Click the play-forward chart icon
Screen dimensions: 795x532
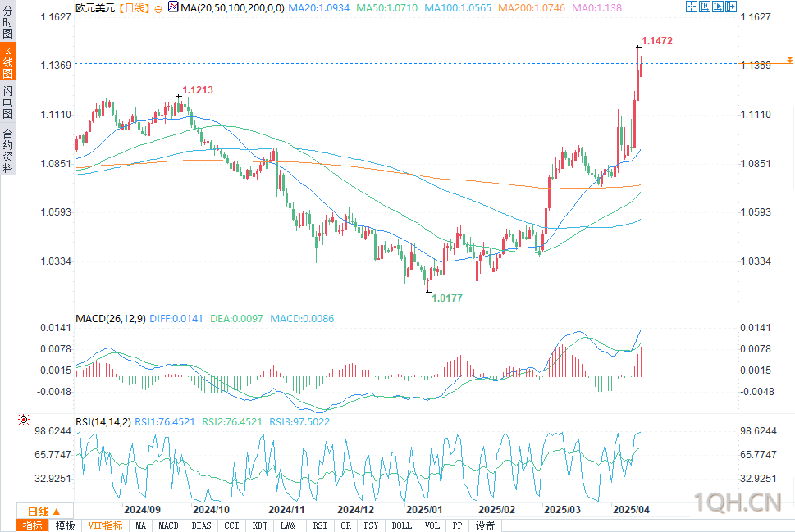pyautogui.click(x=718, y=7)
